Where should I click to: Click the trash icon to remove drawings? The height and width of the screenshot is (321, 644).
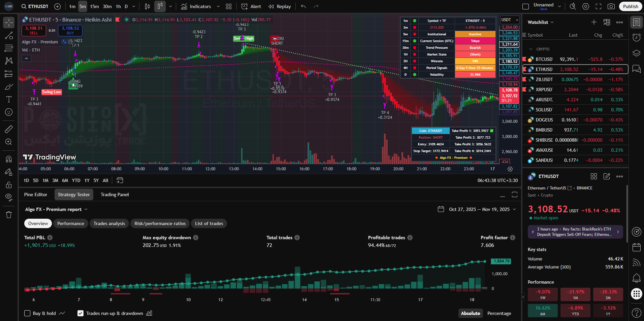point(9,215)
